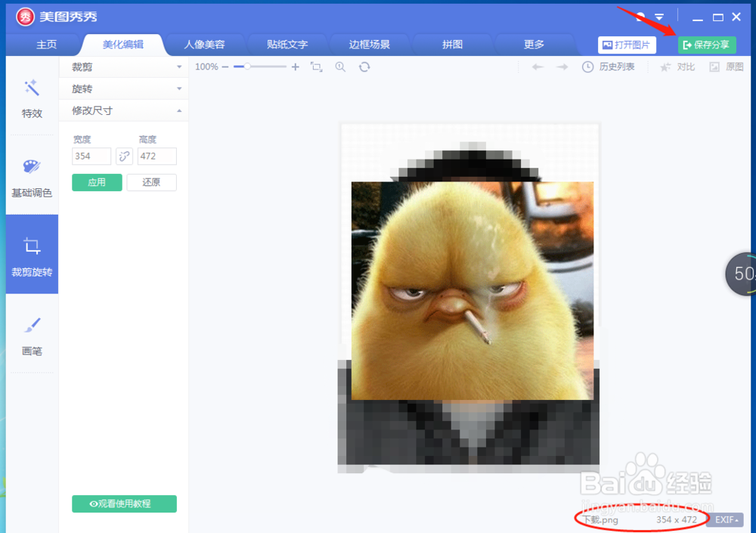Open the EXIF info dropdown
756x533 pixels.
(x=726, y=519)
